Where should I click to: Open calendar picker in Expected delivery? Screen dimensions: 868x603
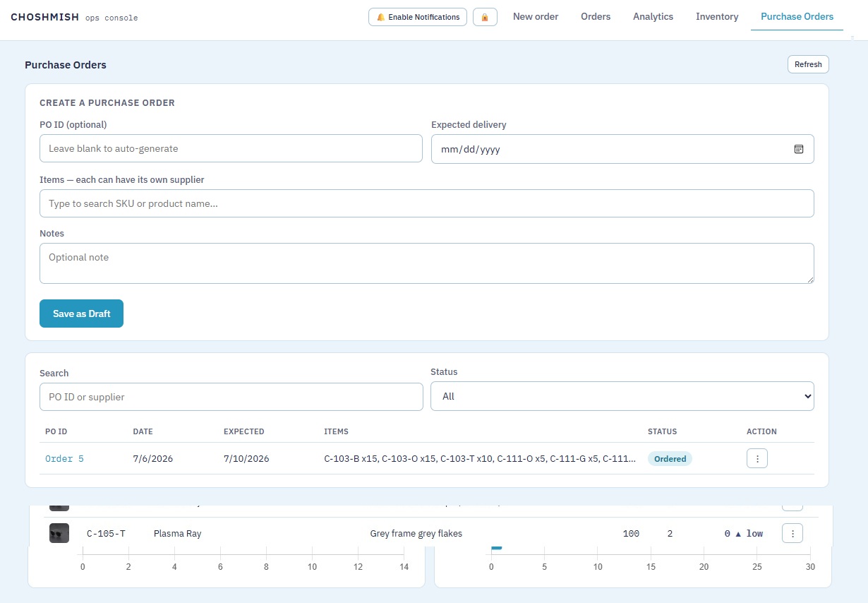click(x=799, y=149)
